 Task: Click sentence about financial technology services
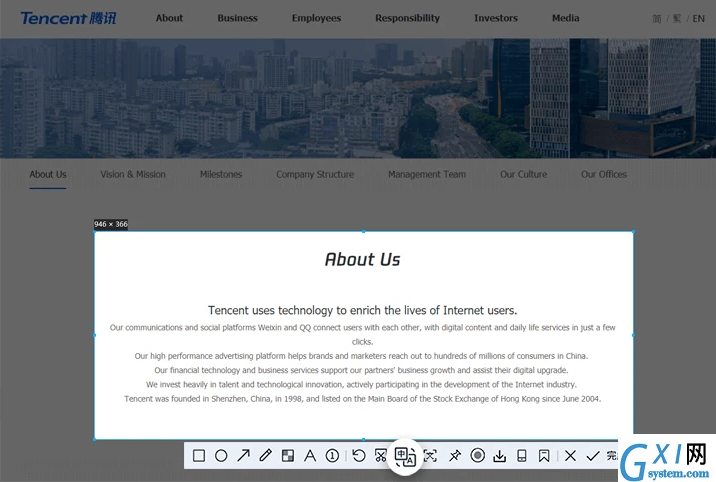[361, 370]
